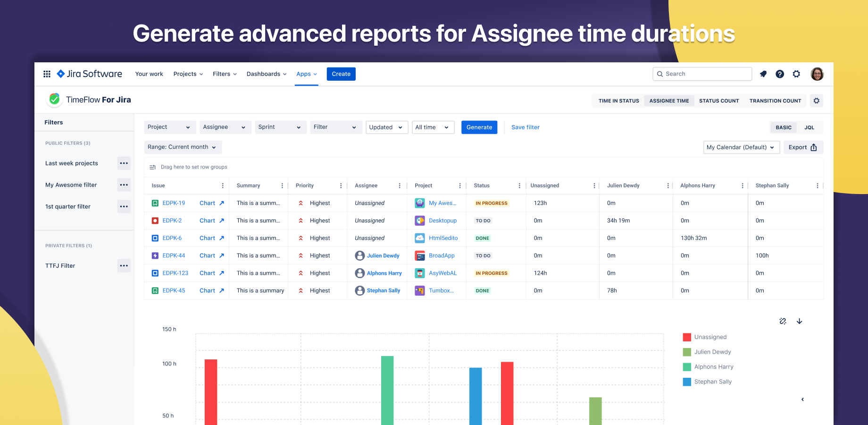868x425 pixels.
Task: Open the Summary column menu
Action: point(282,186)
